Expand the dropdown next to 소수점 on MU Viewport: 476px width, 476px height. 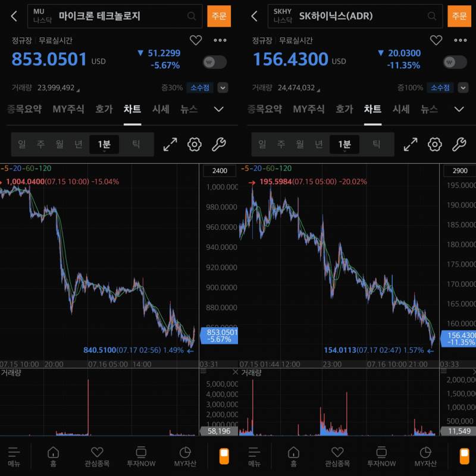point(223,87)
